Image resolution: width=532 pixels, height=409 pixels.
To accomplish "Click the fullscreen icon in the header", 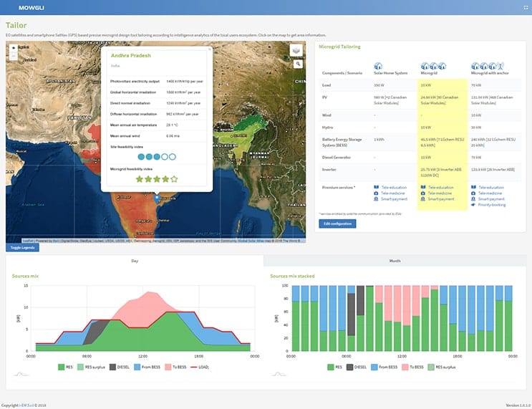I will point(526,7).
